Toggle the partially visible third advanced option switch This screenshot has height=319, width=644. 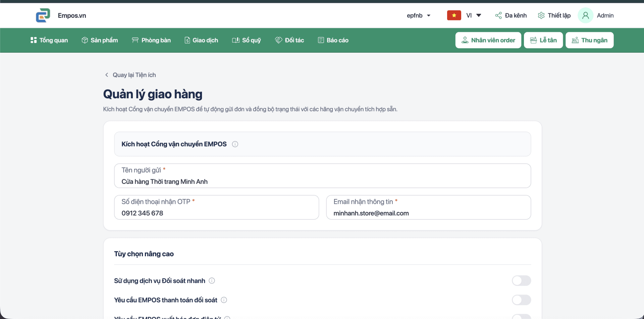click(x=521, y=317)
